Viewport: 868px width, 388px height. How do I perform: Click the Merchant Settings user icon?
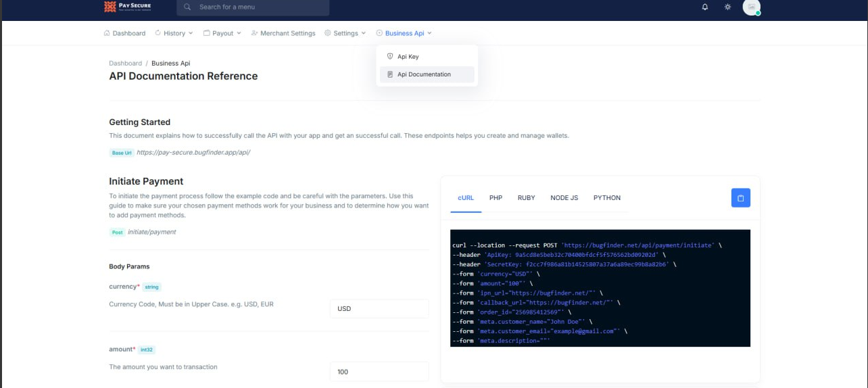[x=254, y=32]
